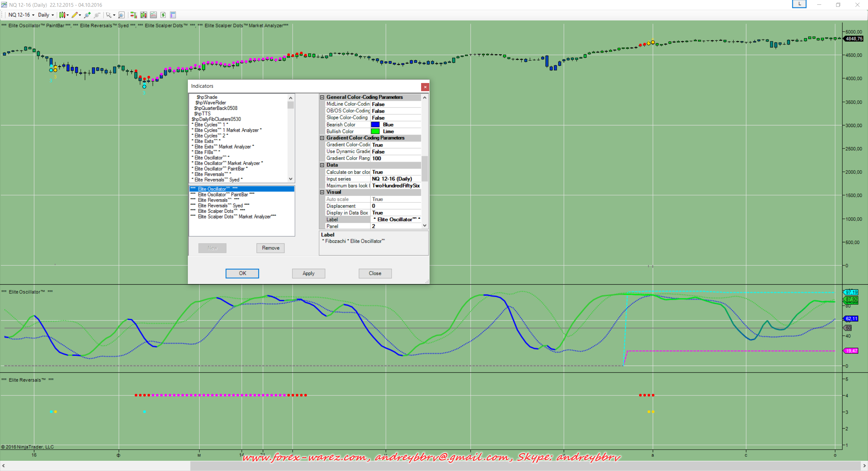This screenshot has width=868, height=471.
Task: Collapse General Color-Coding Parameters section
Action: pos(322,97)
